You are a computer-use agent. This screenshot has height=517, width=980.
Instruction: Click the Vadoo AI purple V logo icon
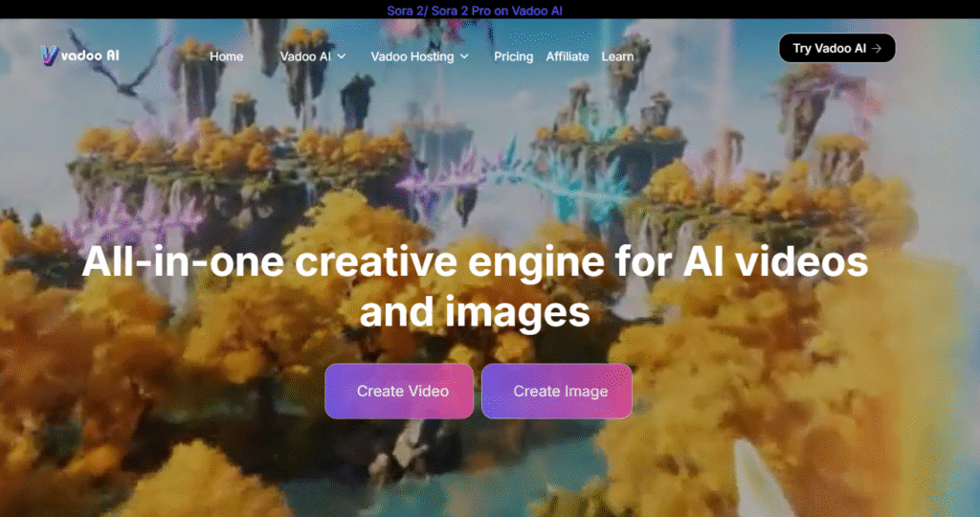pyautogui.click(x=49, y=56)
